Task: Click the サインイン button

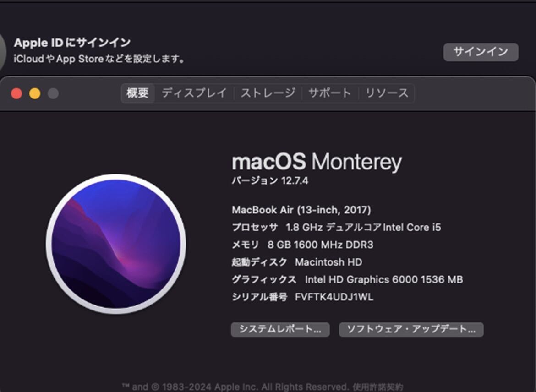Action: (x=481, y=52)
